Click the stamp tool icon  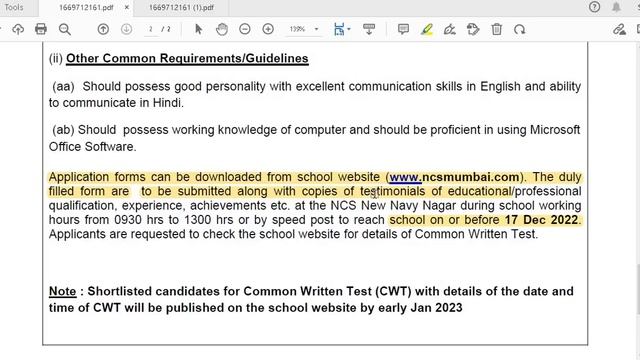473,29
